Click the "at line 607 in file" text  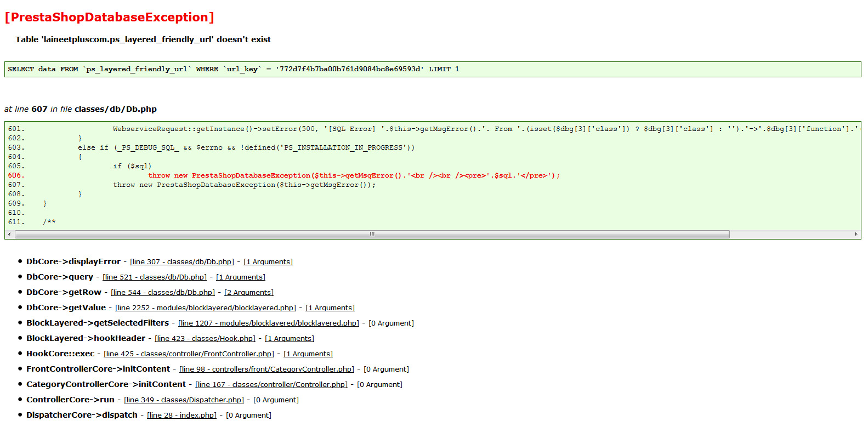(38, 109)
